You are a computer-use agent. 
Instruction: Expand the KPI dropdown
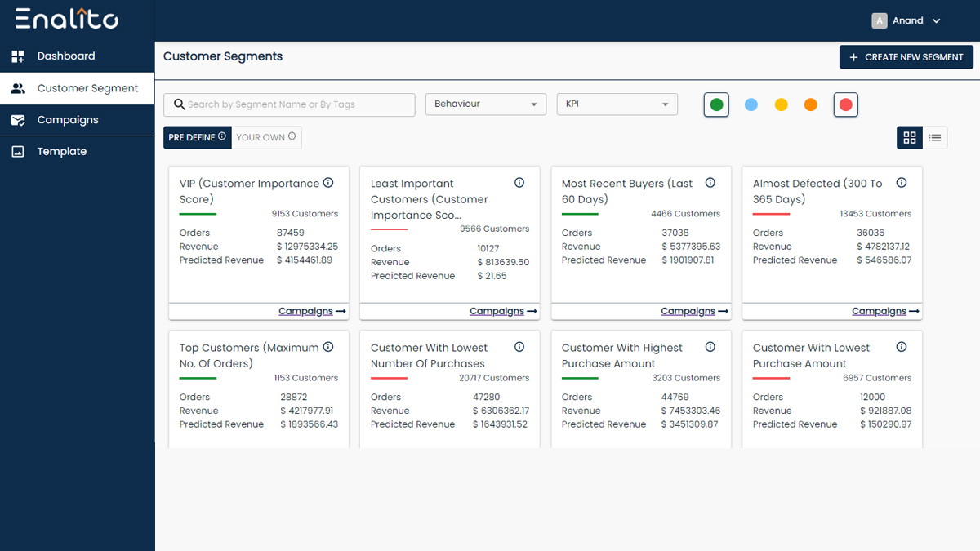[617, 104]
